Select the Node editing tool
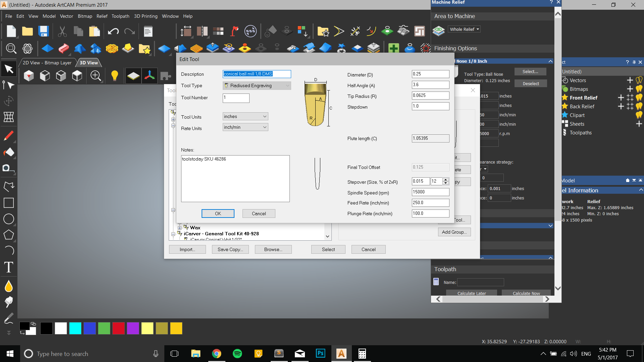 9,85
